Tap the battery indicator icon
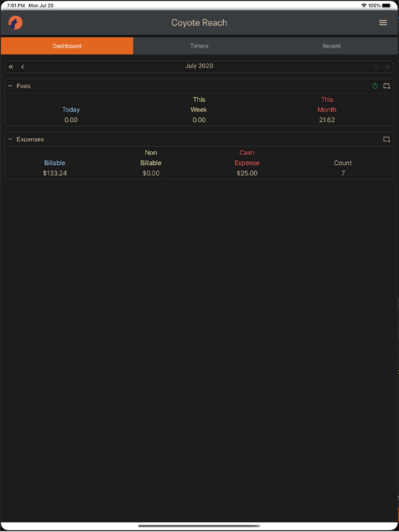 [387, 6]
